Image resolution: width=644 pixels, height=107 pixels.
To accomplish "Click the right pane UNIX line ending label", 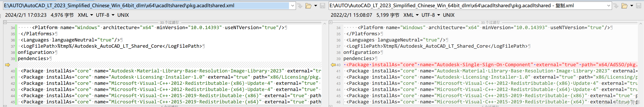I will [449, 15].
